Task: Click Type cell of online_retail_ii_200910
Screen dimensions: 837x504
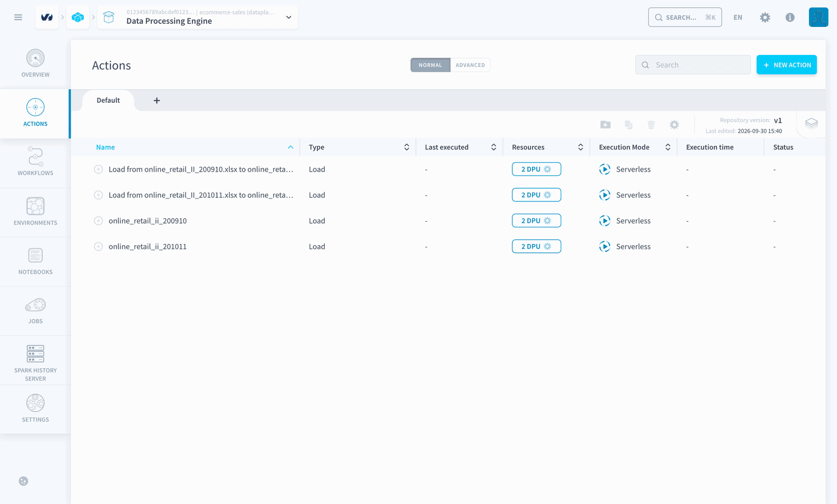Action: [317, 221]
